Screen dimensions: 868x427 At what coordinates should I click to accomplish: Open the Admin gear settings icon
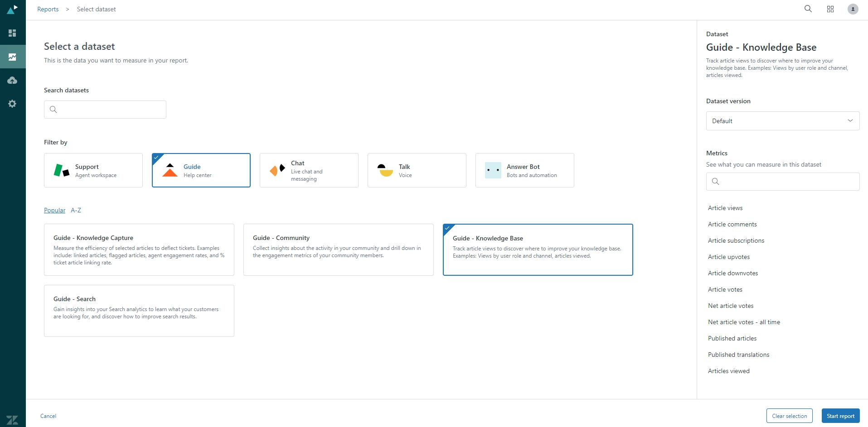click(12, 104)
